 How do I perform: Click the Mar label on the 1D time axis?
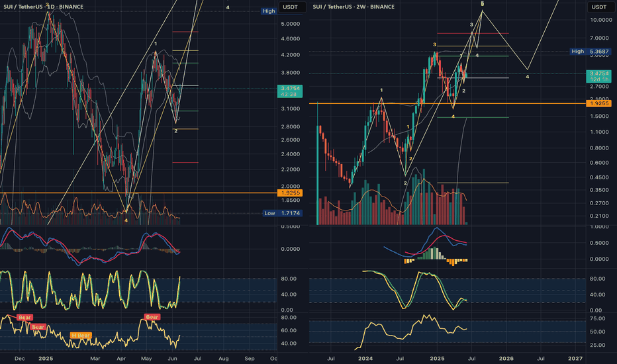pyautogui.click(x=95, y=359)
